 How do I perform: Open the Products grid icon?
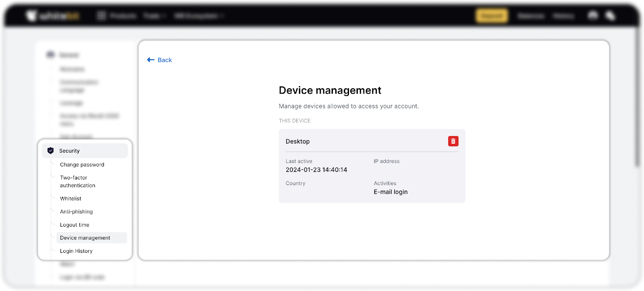tap(101, 16)
